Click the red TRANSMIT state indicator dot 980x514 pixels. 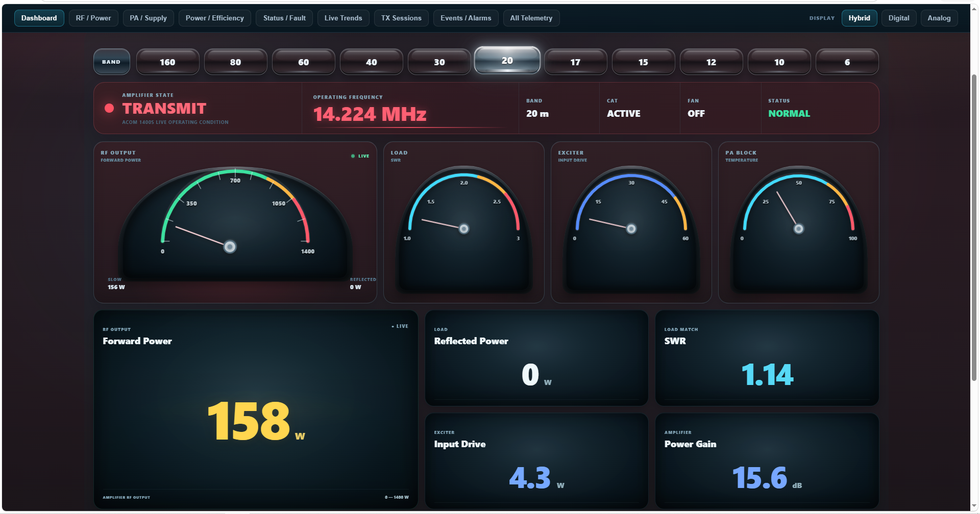pos(109,108)
